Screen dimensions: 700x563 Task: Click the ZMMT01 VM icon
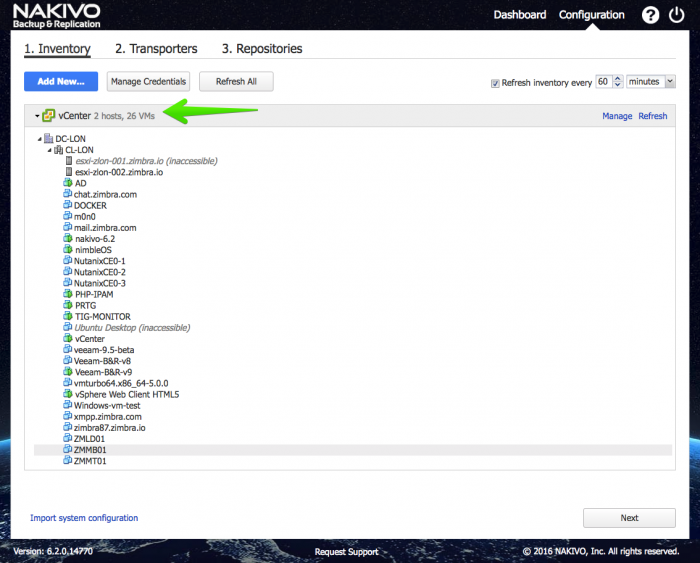pyautogui.click(x=67, y=460)
